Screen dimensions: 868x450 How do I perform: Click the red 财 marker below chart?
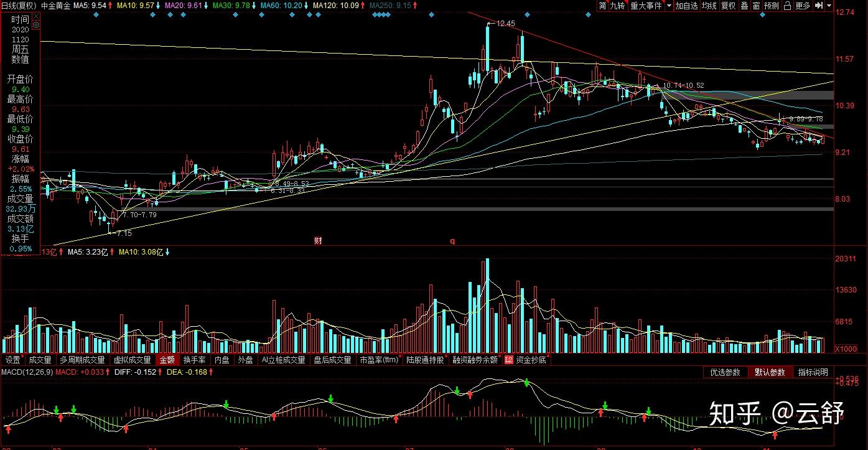(318, 241)
